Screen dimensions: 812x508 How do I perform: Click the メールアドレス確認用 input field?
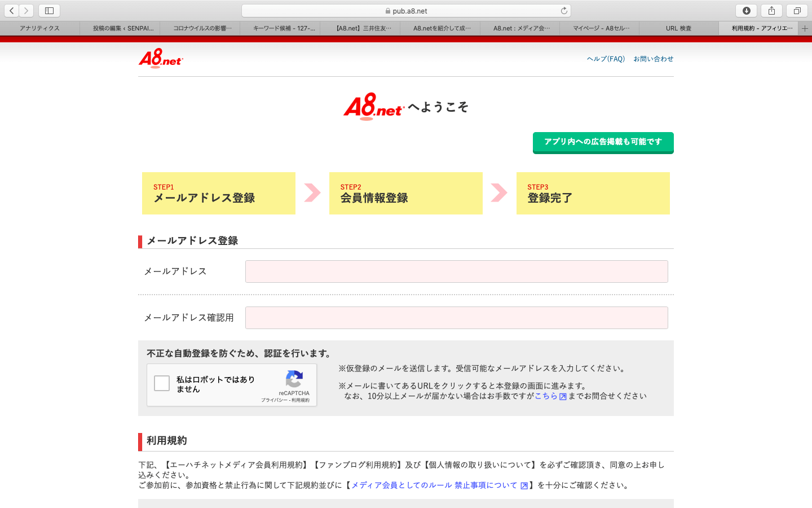tap(457, 318)
